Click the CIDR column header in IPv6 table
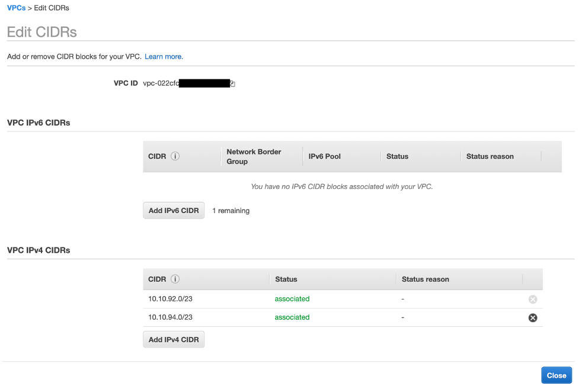Screen dimensions: 579x392 click(x=157, y=156)
